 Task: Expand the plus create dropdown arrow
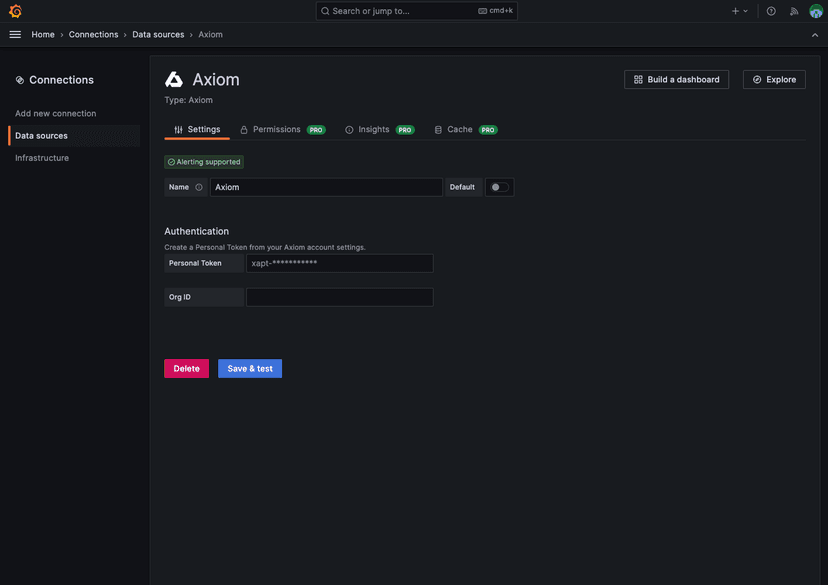click(744, 10)
